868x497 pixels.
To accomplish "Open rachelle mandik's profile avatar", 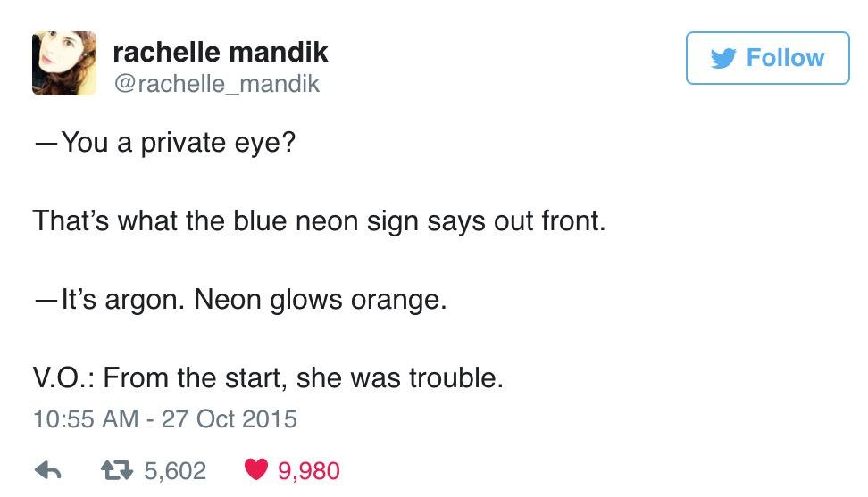I will tap(64, 64).
